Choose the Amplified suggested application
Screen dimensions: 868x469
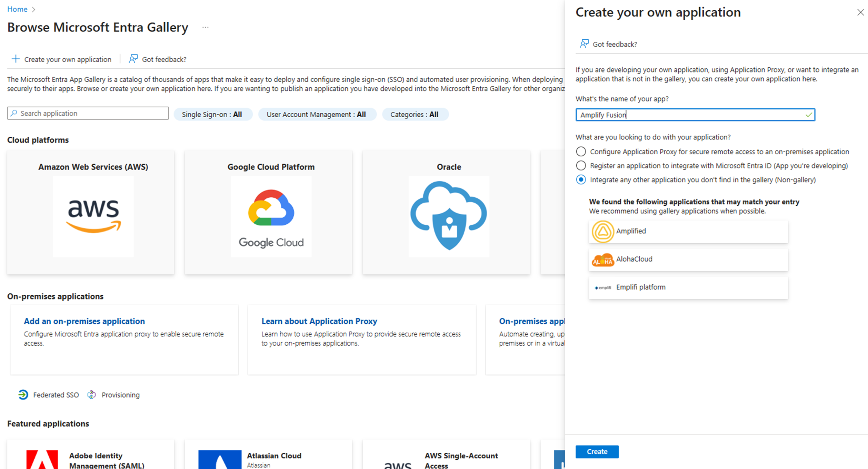click(x=688, y=232)
